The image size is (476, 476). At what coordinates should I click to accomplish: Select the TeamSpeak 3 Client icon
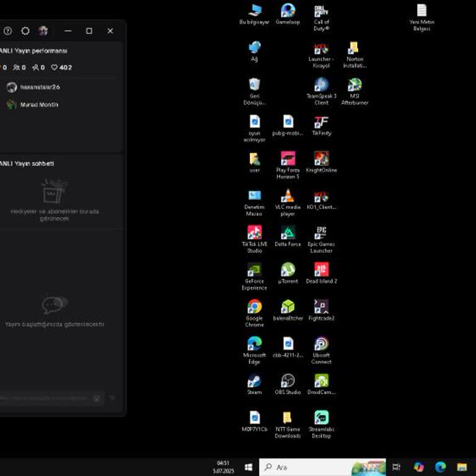tap(321, 85)
